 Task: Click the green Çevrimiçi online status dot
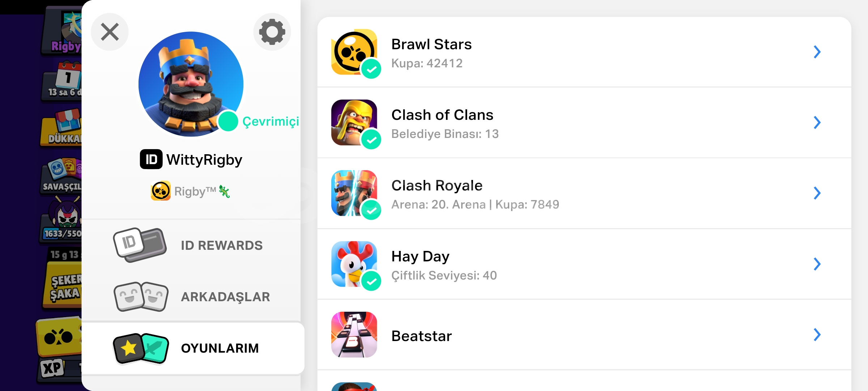pos(228,121)
